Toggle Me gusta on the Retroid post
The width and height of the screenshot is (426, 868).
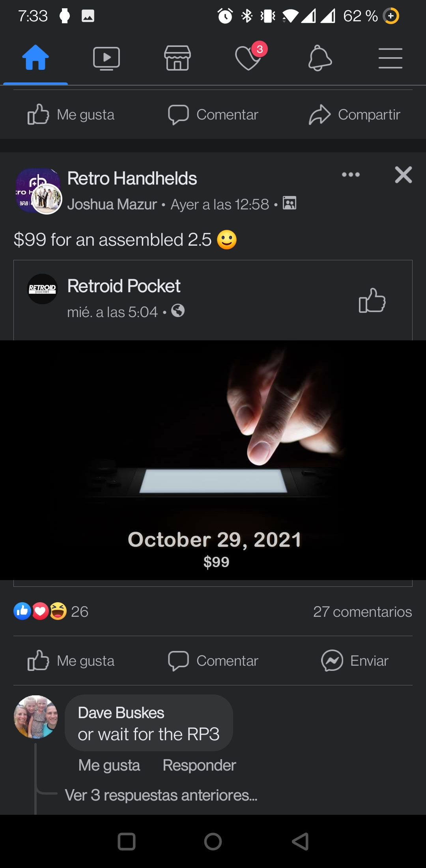coord(71,661)
